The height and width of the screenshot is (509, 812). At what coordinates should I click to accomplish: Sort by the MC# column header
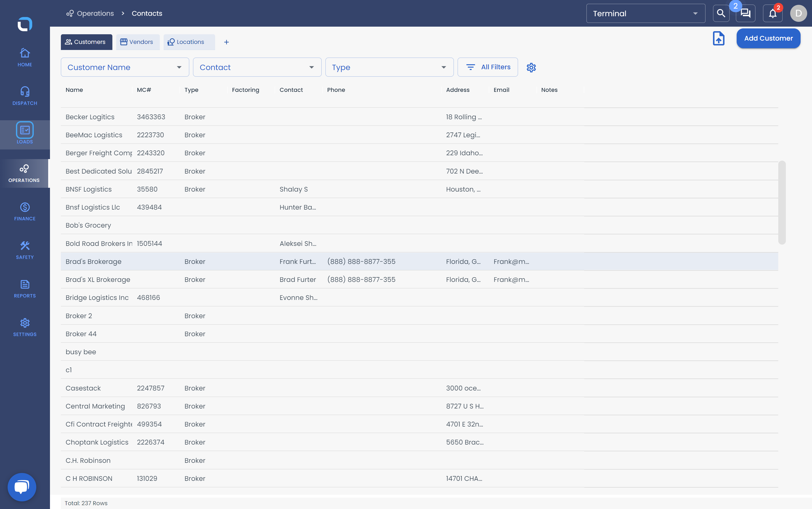pyautogui.click(x=144, y=90)
